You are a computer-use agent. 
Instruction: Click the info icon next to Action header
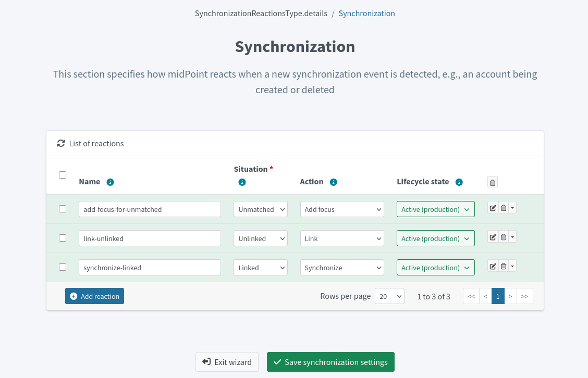coord(334,182)
